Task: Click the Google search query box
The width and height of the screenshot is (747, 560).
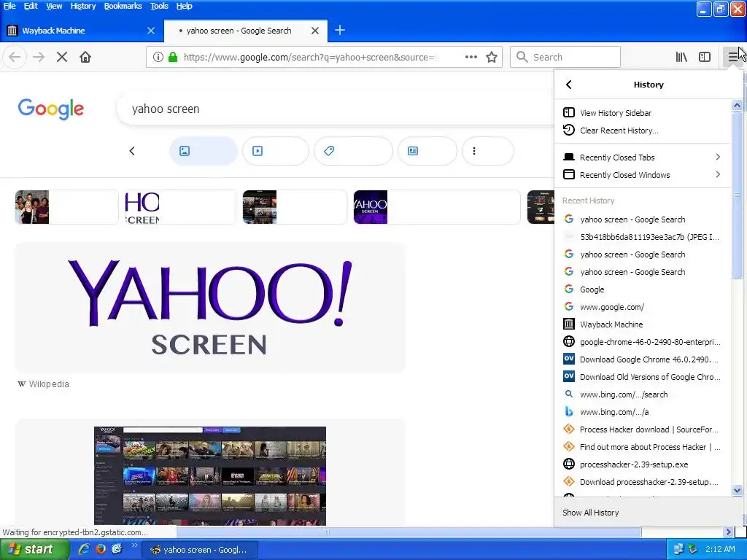Action: click(x=336, y=109)
